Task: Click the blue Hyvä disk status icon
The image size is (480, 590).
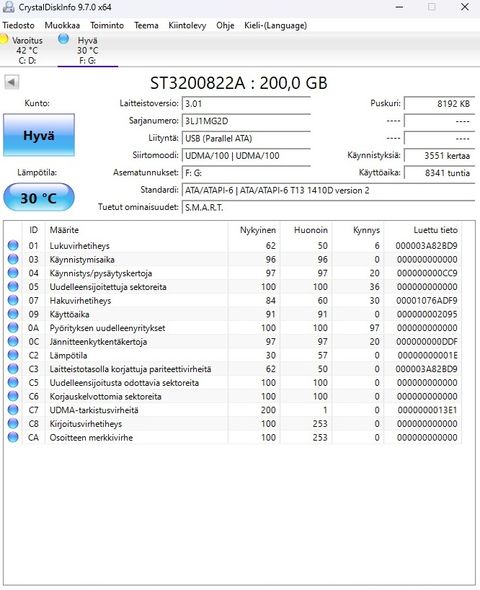Action: tap(64, 39)
